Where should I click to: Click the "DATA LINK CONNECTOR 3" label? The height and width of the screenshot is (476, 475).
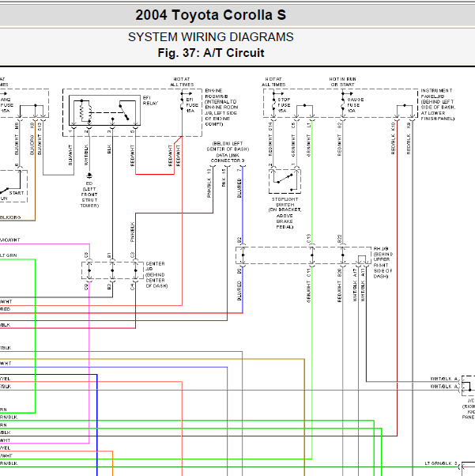click(228, 157)
